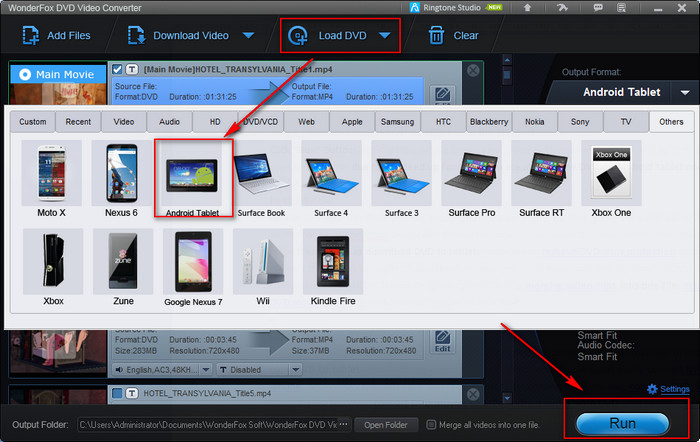Image resolution: width=700 pixels, height=442 pixels.
Task: Pick the Surface Pro profile
Action: (471, 179)
